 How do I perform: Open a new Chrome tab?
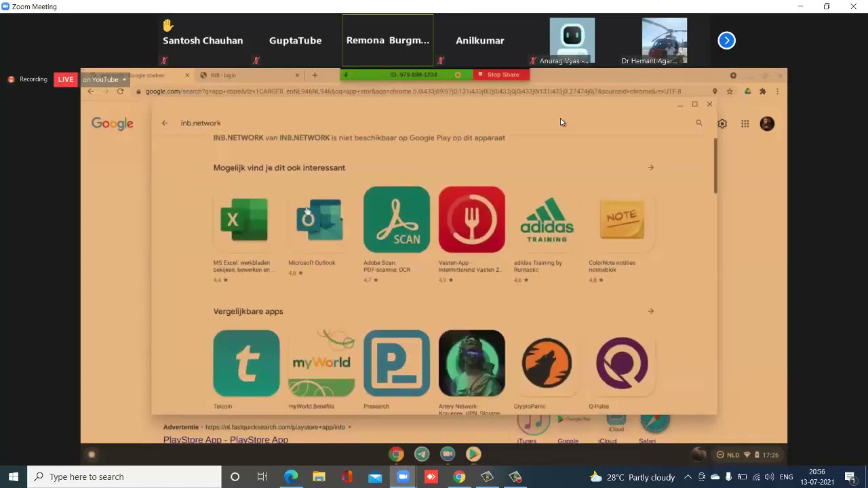314,75
